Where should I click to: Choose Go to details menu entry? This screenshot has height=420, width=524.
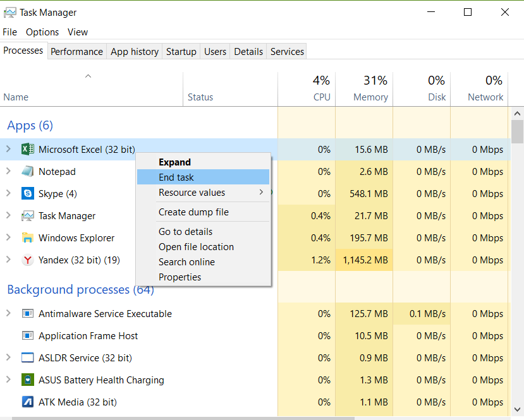[x=203, y=231]
